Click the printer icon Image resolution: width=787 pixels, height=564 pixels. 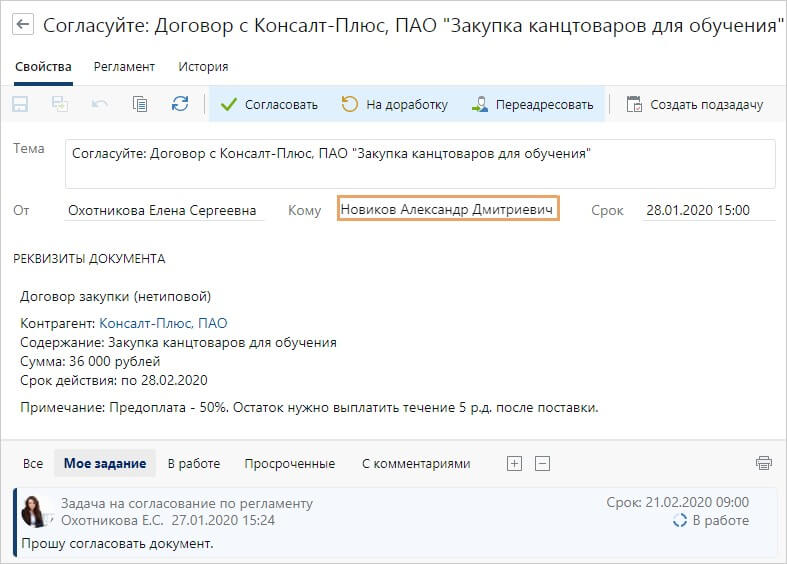pos(764,463)
